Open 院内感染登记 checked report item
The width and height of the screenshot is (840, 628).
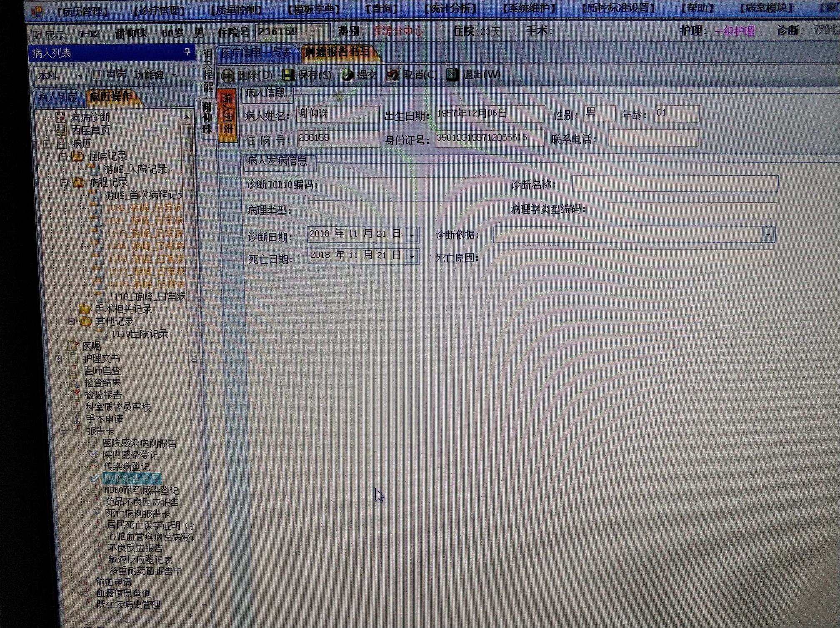130,455
